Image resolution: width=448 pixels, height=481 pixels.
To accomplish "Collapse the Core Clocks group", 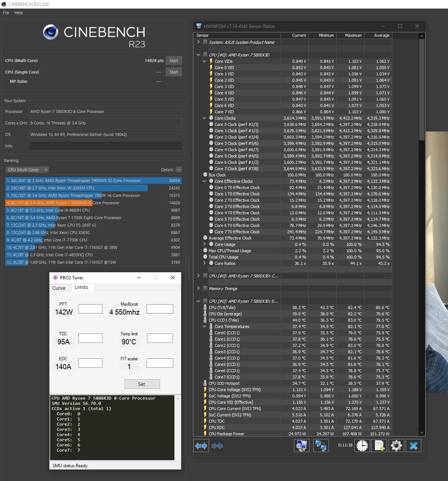I will [204, 118].
